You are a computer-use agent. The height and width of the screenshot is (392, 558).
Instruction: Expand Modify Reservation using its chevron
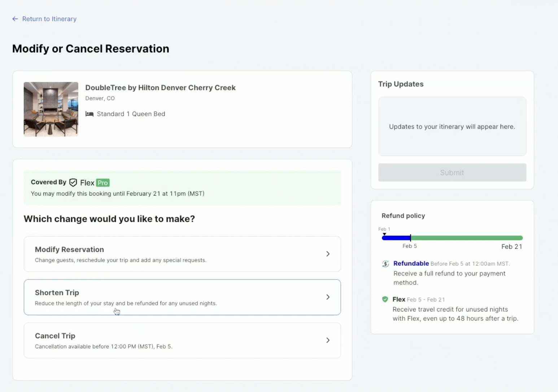328,254
